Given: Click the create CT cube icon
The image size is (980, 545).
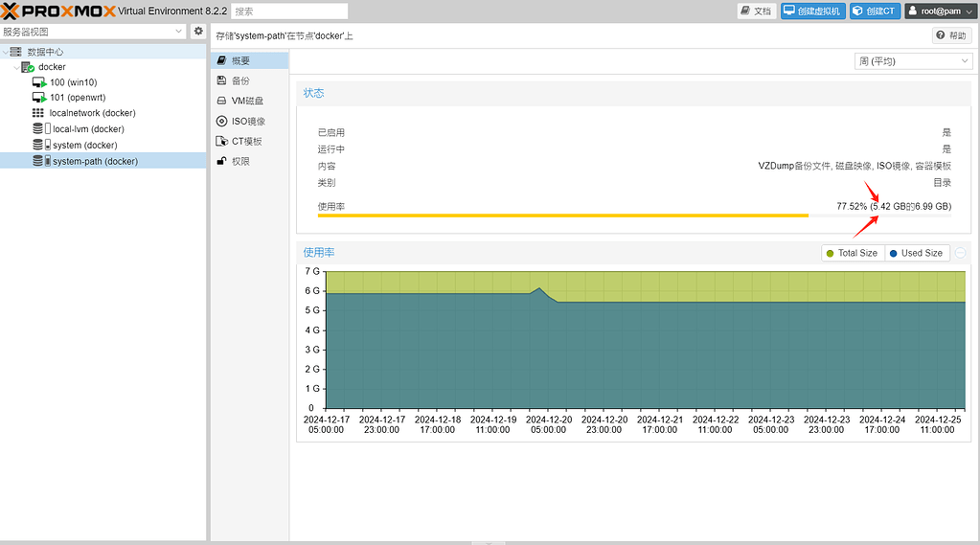Looking at the screenshot, I should tap(858, 11).
